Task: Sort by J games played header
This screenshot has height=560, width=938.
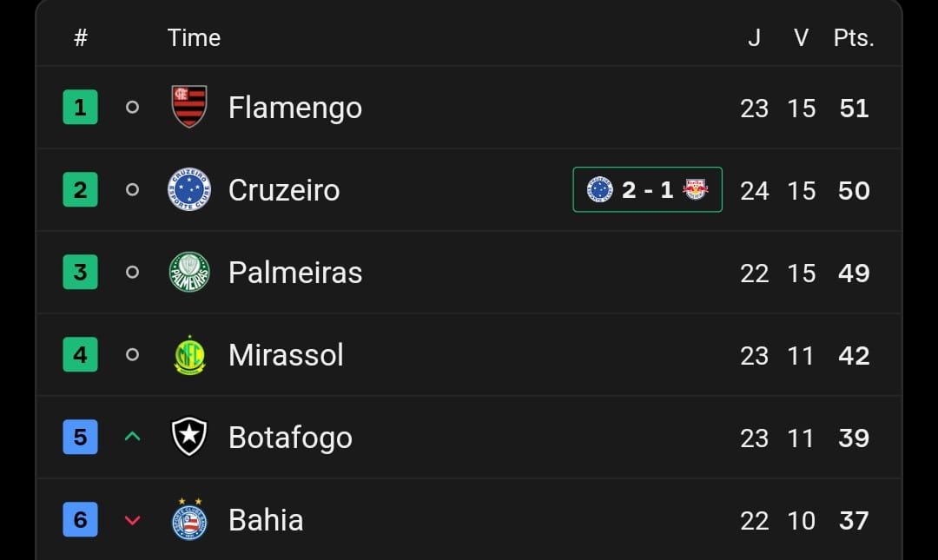Action: point(755,37)
